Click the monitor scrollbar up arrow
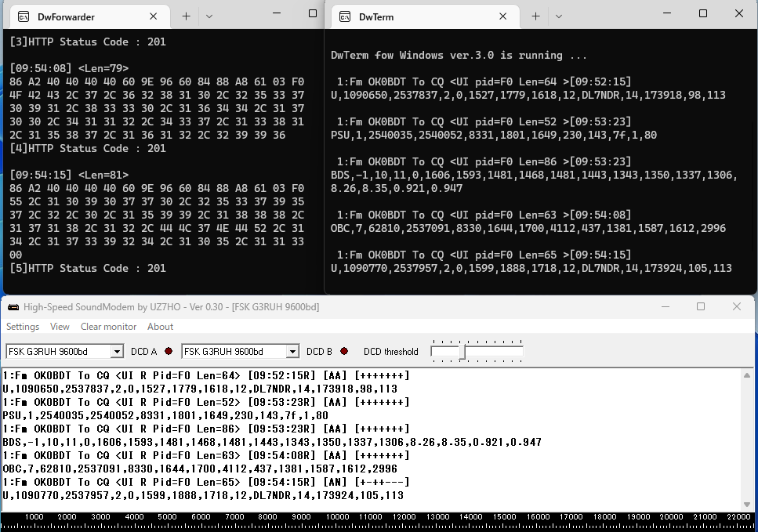 pos(747,375)
